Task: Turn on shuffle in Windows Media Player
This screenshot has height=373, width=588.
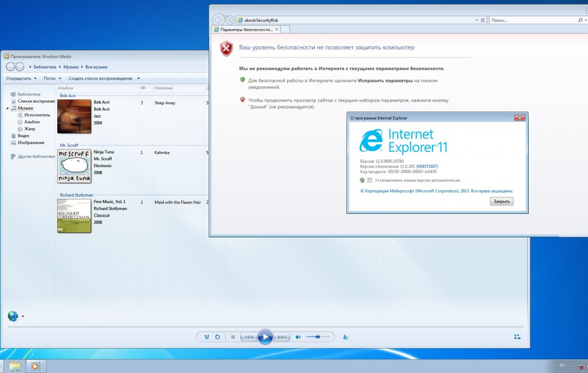Action: pos(206,337)
